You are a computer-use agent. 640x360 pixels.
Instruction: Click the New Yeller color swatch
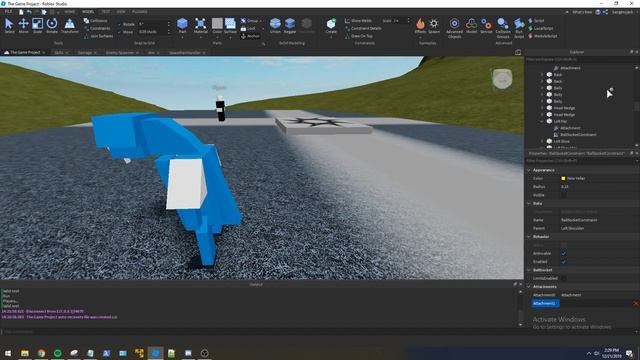[563, 178]
